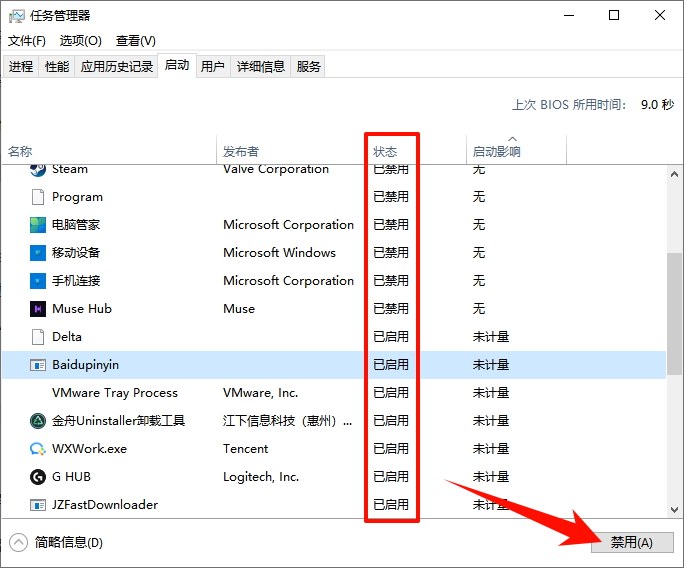
Task: Click the Steam app icon
Action: pyautogui.click(x=38, y=170)
